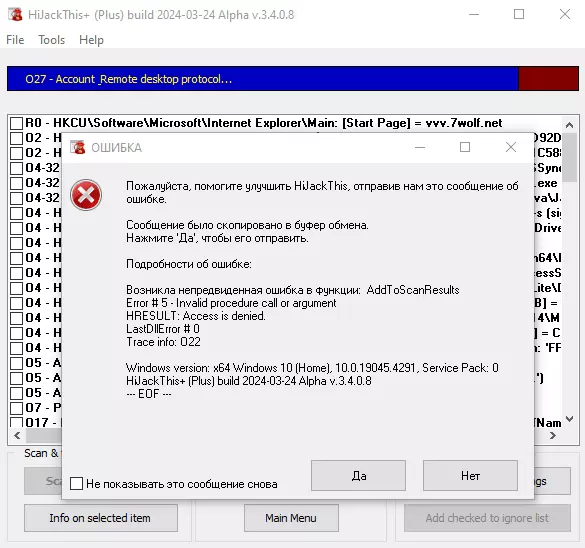This screenshot has width=585, height=548.
Task: Click the Да button to send report
Action: [x=358, y=476]
